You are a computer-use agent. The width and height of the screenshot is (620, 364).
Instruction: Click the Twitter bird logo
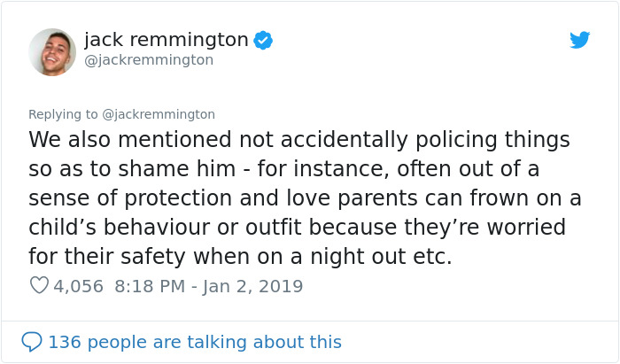click(579, 40)
